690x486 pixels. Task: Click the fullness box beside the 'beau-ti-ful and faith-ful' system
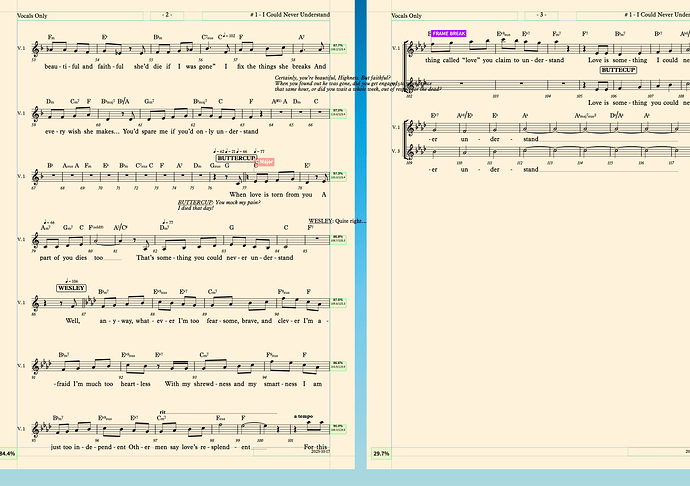coord(338,48)
